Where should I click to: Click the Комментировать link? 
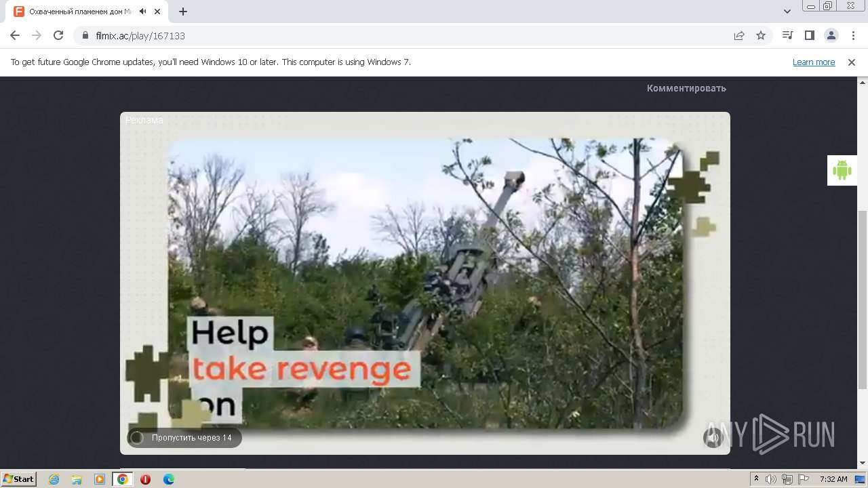coord(686,88)
